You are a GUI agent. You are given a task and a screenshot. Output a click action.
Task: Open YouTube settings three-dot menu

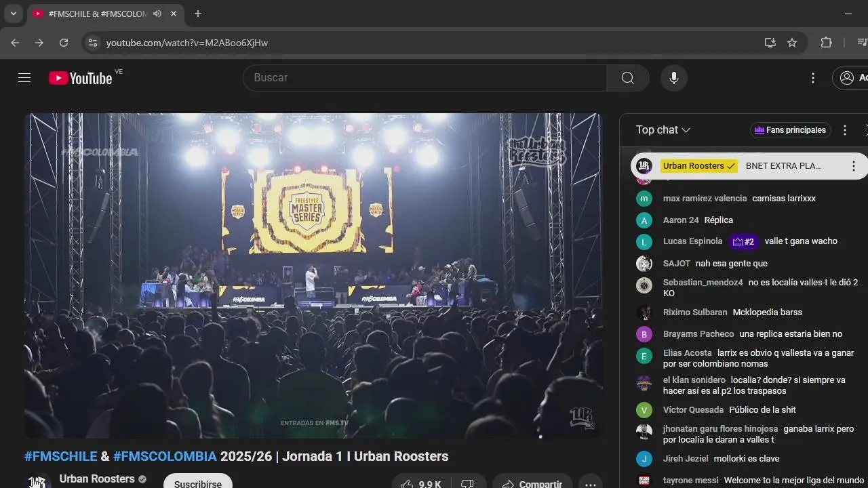[x=813, y=78]
